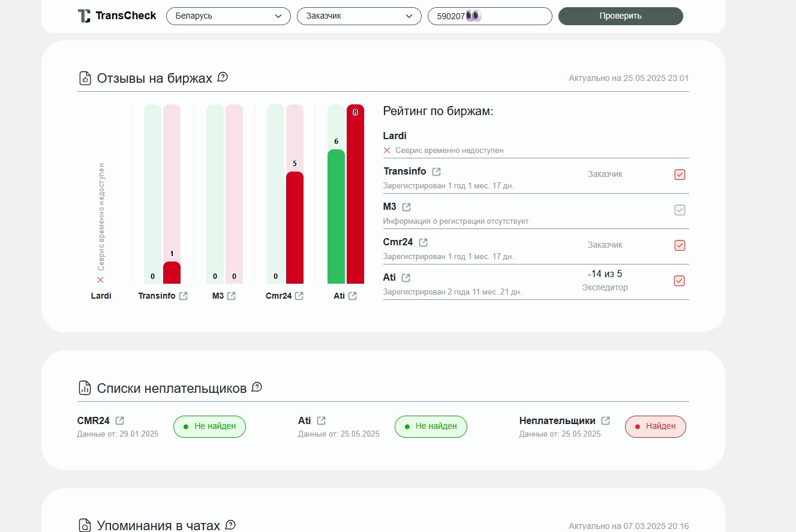This screenshot has width=796, height=532.
Task: Toggle the M3 row checkbox
Action: (x=680, y=210)
